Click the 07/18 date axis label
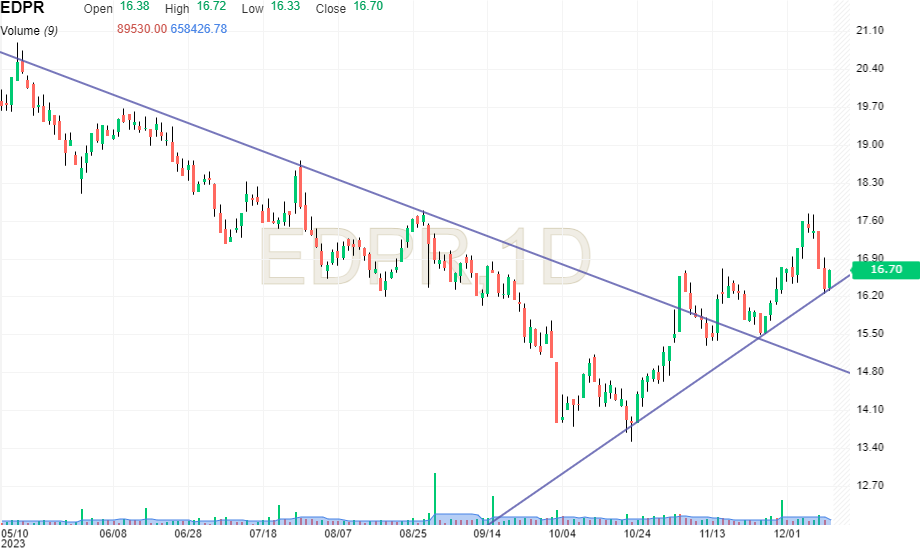The width and height of the screenshot is (920, 552). [263, 534]
